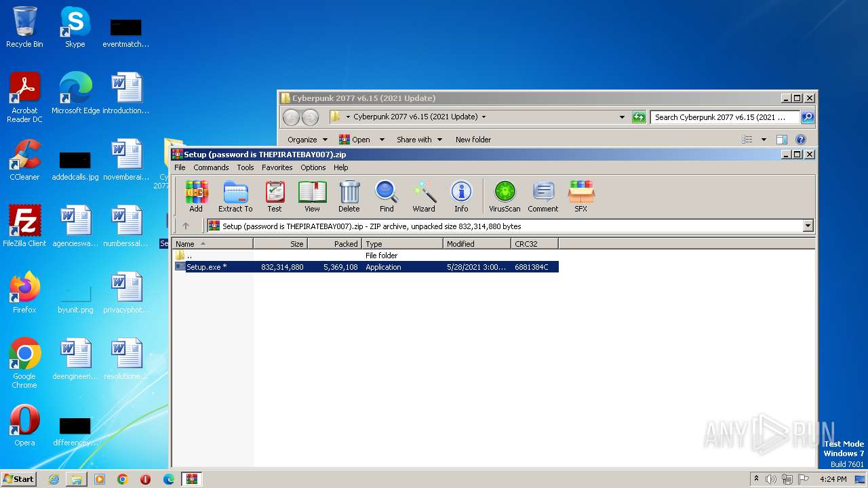
Task: Refresh the Explorer folder view
Action: click(x=639, y=117)
